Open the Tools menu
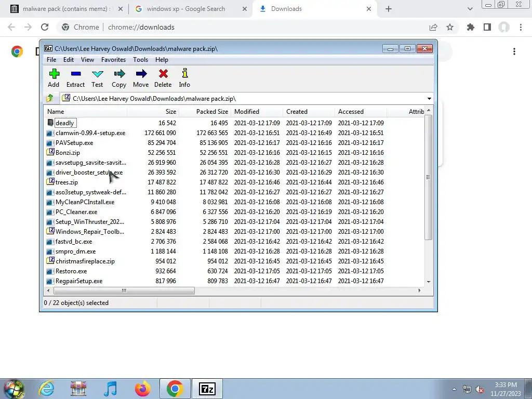 (140, 60)
